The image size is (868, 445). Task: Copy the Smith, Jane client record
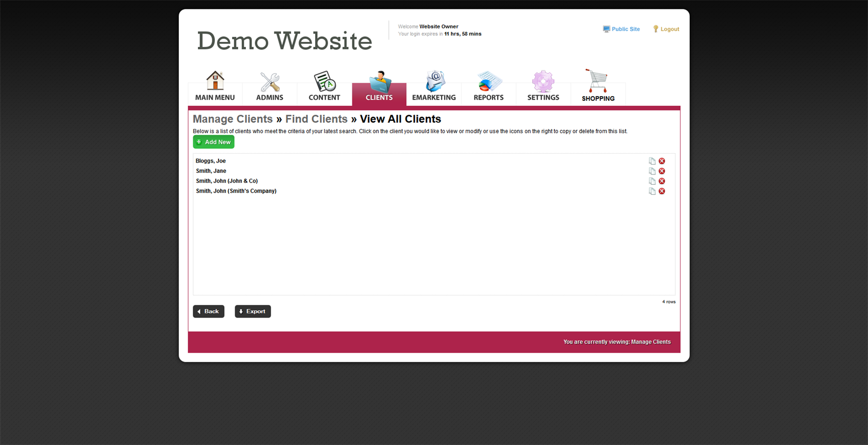point(652,171)
